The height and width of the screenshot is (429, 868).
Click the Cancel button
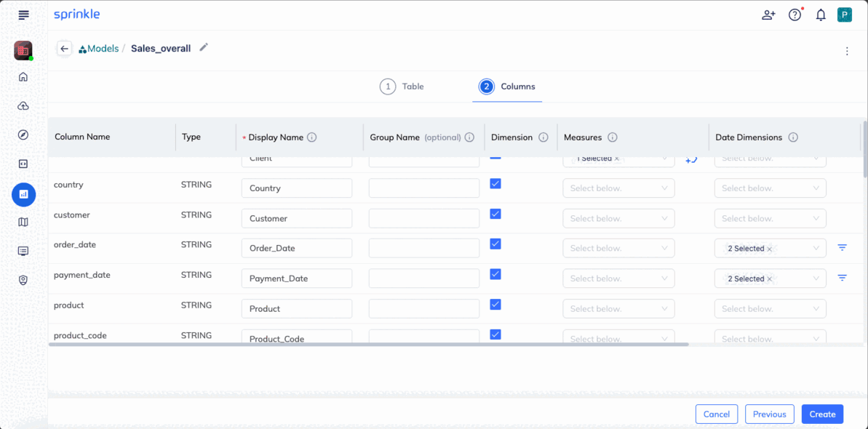coord(717,414)
